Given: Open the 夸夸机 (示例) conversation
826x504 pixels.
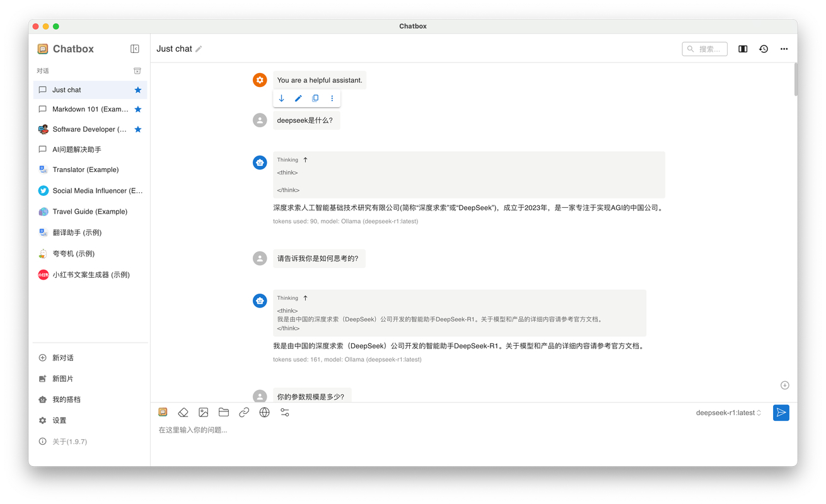Looking at the screenshot, I should pyautogui.click(x=90, y=253).
